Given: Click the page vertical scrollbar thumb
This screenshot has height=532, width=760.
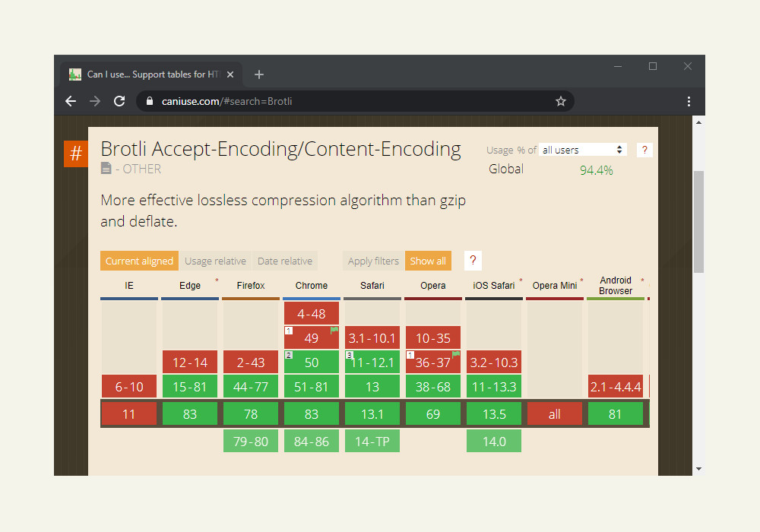Looking at the screenshot, I should click(698, 222).
